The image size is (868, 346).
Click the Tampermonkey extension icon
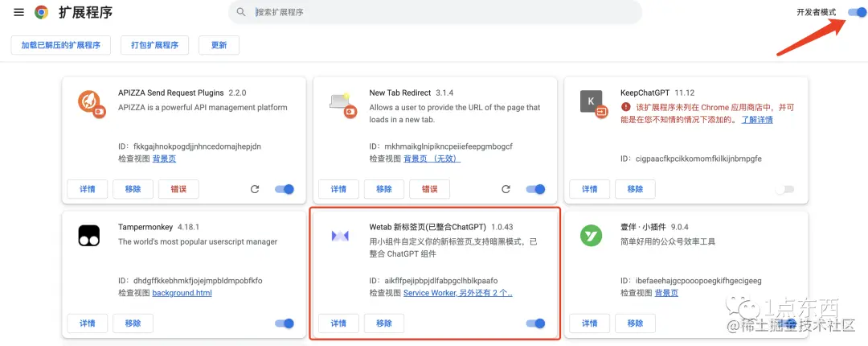click(x=88, y=236)
